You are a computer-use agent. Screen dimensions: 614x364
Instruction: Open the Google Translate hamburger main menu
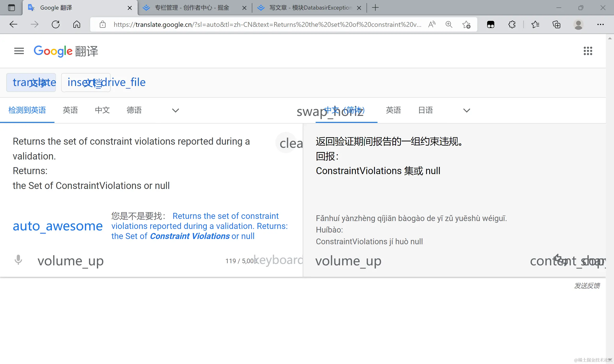[x=19, y=51]
